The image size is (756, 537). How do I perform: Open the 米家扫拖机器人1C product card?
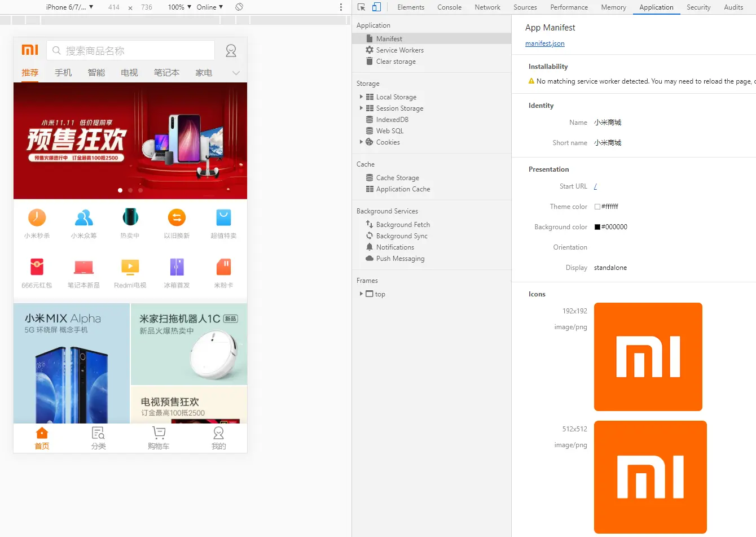coord(189,344)
